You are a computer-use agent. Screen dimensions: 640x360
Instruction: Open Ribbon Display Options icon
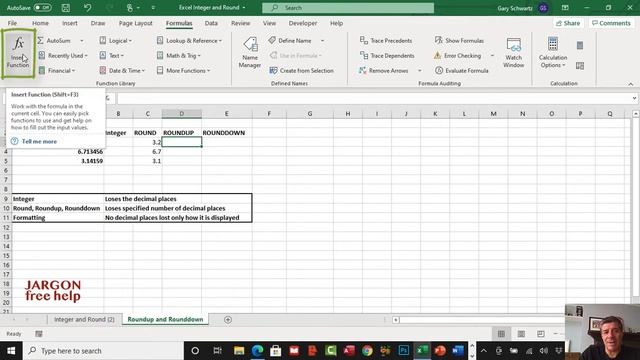pos(565,8)
